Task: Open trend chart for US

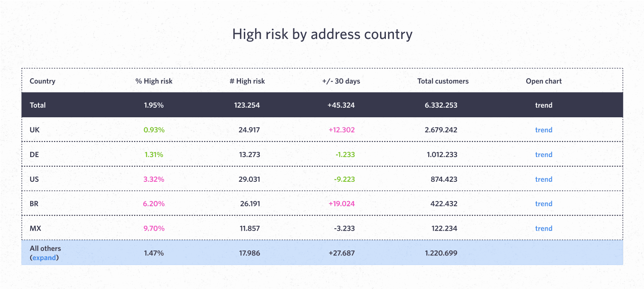Action: [x=543, y=179]
